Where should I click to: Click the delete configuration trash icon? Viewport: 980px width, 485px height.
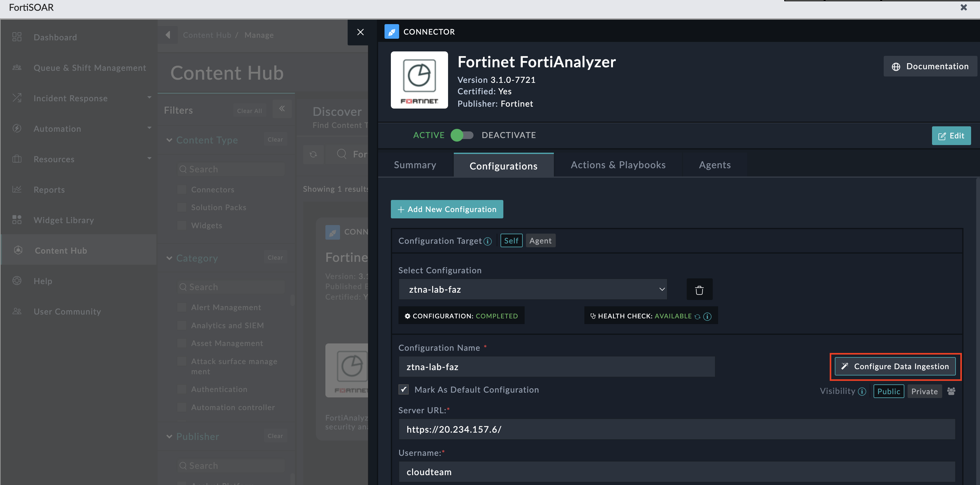click(699, 289)
